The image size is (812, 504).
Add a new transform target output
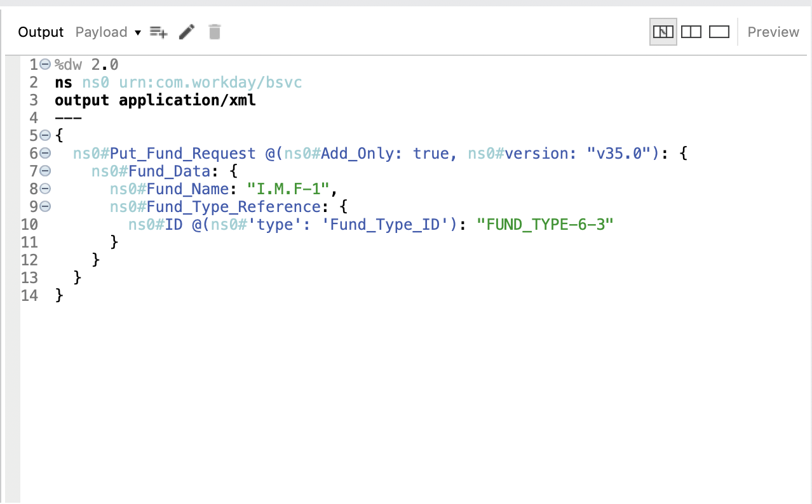click(x=158, y=31)
